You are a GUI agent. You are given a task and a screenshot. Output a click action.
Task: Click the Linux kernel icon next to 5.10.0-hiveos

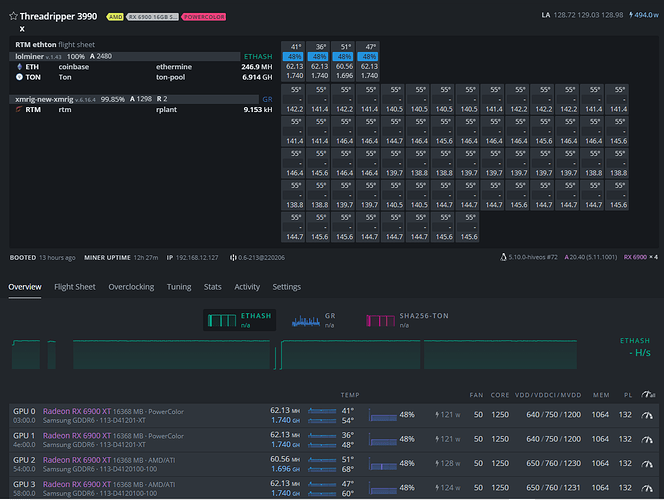503,257
